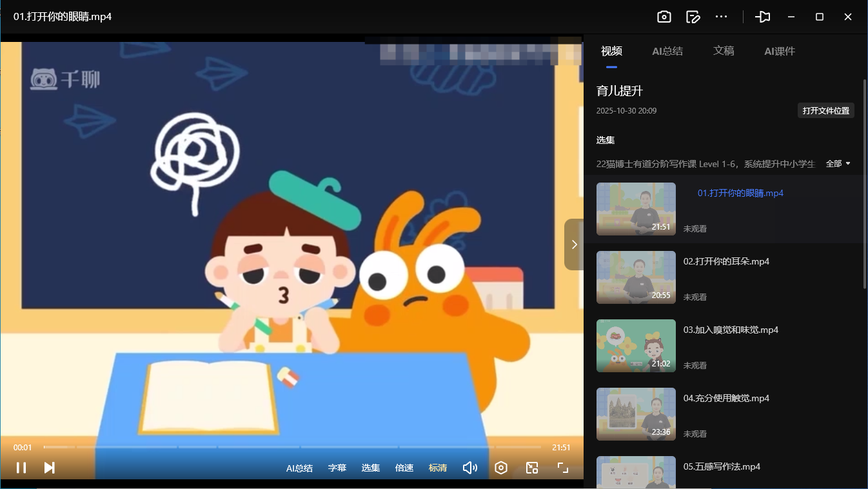Mute the volume speaker icon
Image resolution: width=868 pixels, height=489 pixels.
[x=470, y=468]
